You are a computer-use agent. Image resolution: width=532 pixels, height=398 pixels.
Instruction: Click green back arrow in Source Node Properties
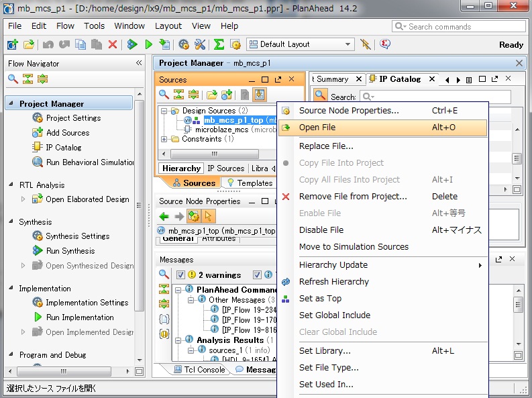click(x=164, y=216)
